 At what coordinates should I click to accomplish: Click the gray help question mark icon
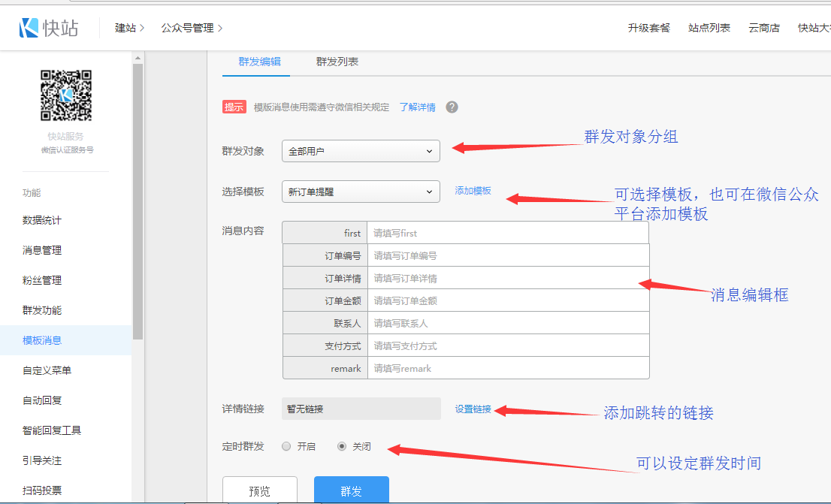452,107
